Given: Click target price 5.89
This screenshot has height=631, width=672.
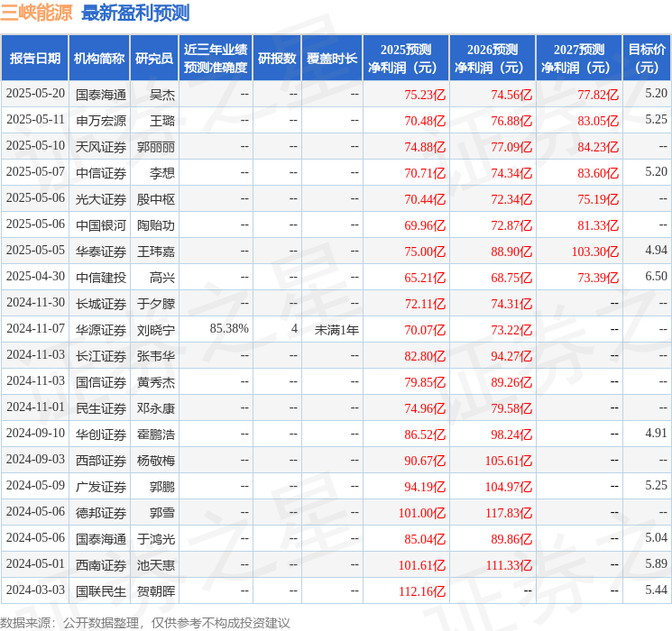Looking at the screenshot, I should tap(656, 563).
